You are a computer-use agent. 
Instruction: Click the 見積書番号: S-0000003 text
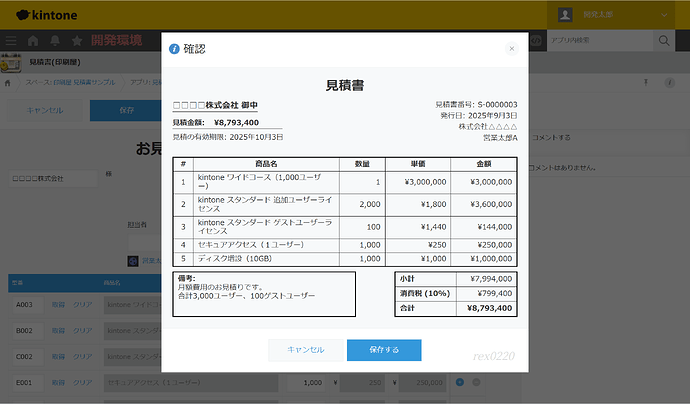(x=476, y=105)
